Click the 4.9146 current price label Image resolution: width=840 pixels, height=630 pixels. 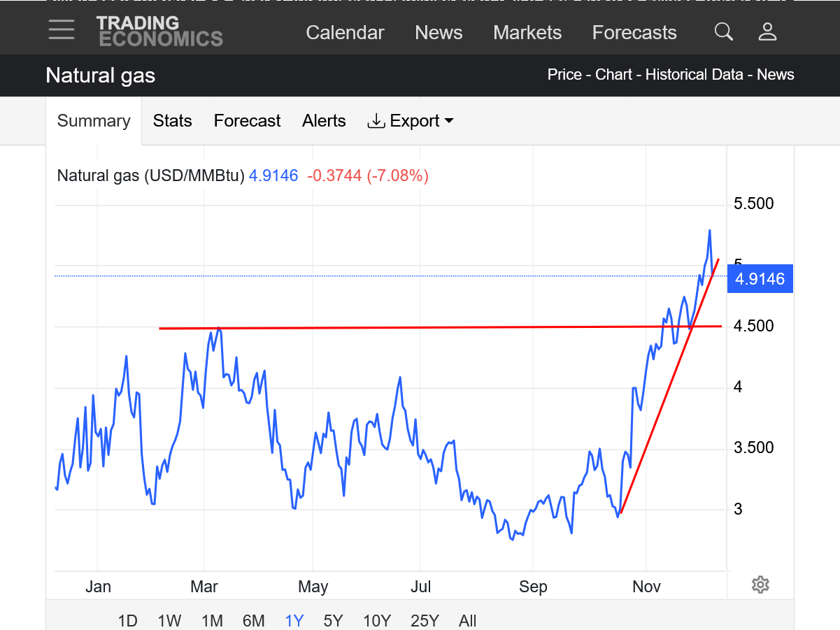click(760, 279)
